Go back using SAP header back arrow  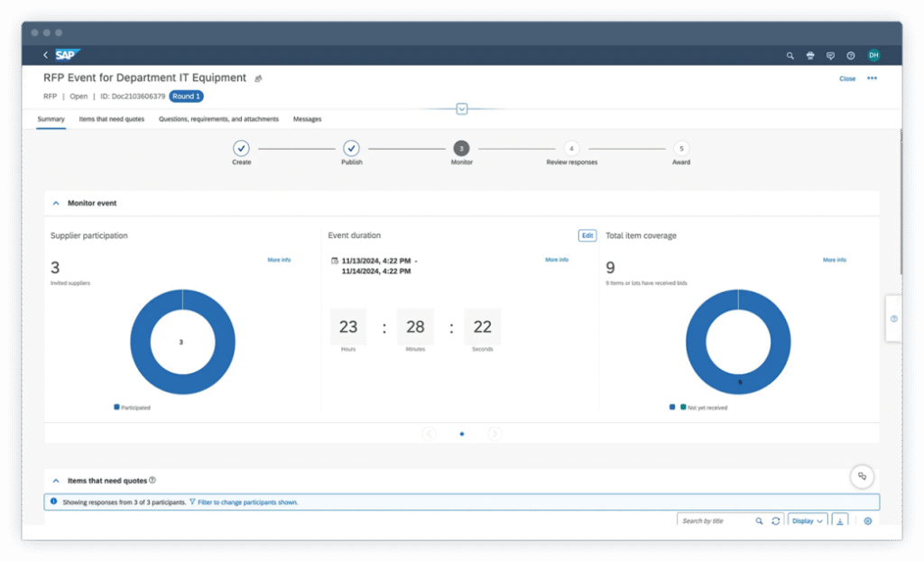tap(45, 56)
